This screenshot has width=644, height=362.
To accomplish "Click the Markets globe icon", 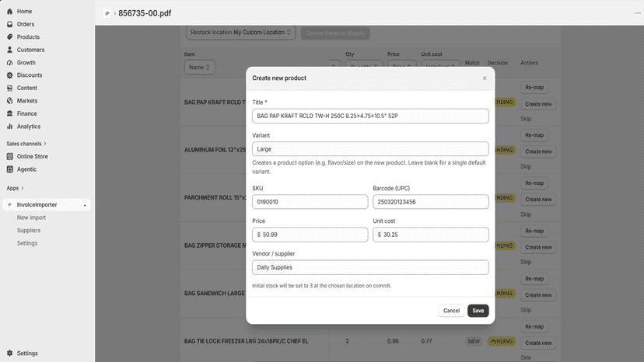I will pyautogui.click(x=10, y=100).
